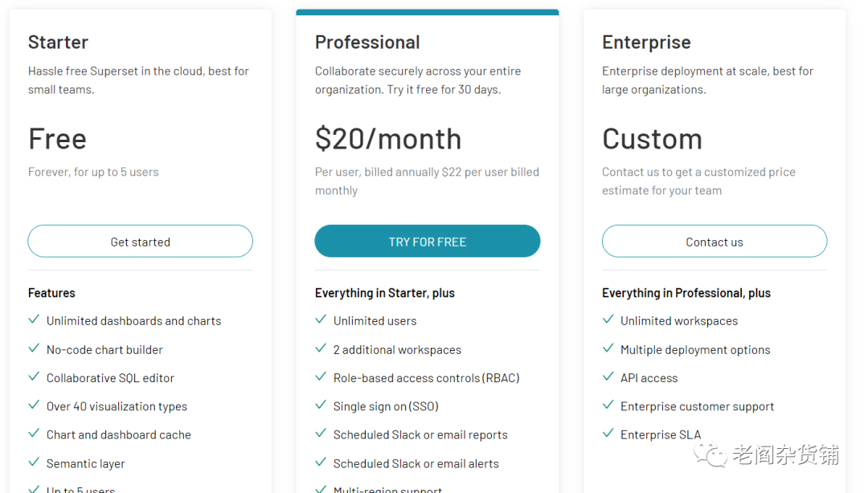The height and width of the screenshot is (493, 868).
Task: Click checkmark beside API access
Action: click(x=608, y=377)
